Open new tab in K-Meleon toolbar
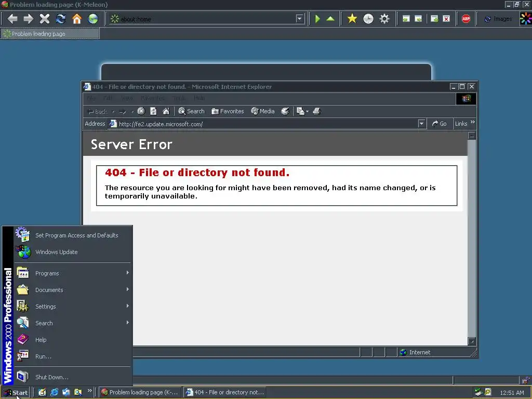The height and width of the screenshot is (399, 532). [x=434, y=19]
